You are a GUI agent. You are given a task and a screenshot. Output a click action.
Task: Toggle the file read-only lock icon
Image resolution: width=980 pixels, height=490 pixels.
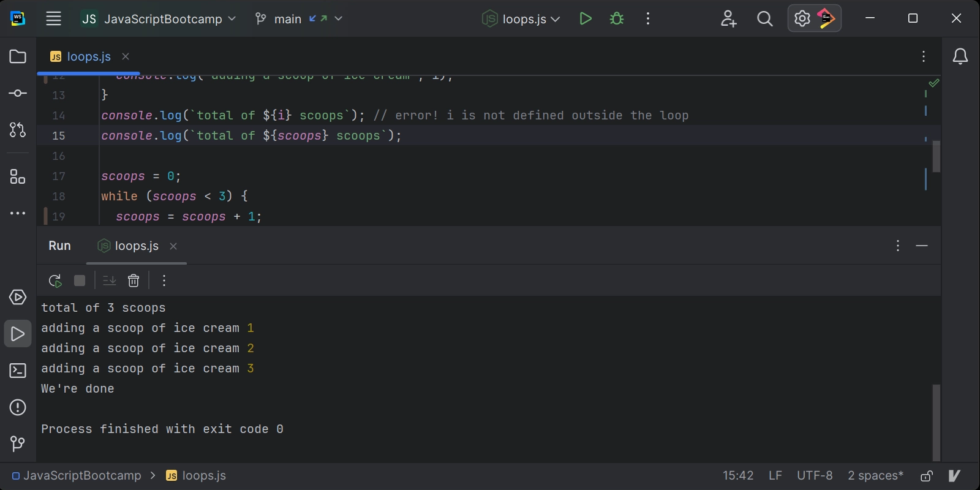(x=927, y=475)
